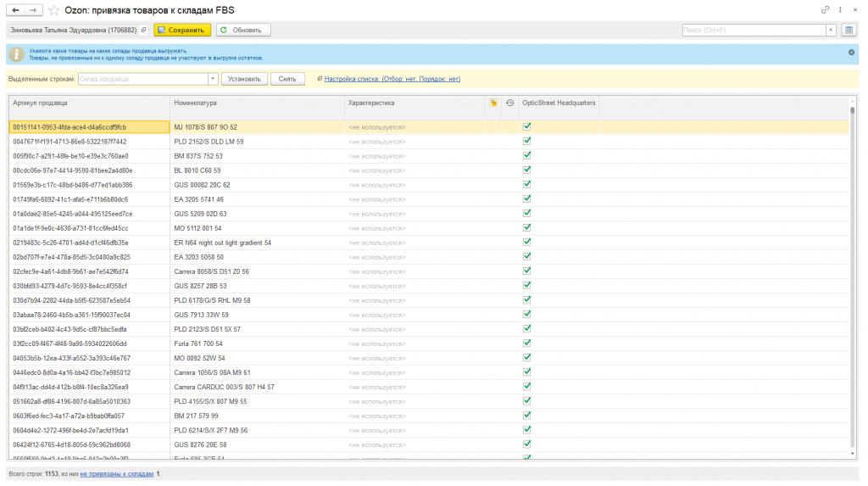Sort by Номенклатура column header
868x486 pixels.
(x=196, y=103)
